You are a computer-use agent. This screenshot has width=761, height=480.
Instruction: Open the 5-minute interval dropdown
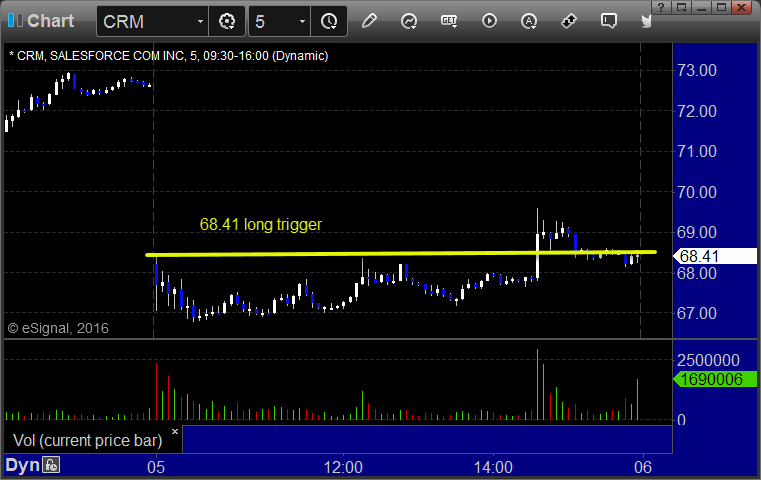(x=302, y=21)
